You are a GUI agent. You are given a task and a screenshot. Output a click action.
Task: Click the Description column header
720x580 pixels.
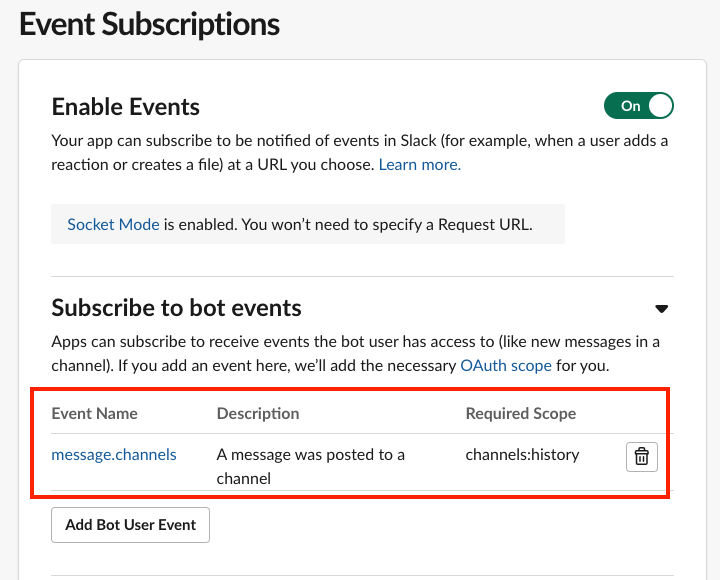point(258,414)
